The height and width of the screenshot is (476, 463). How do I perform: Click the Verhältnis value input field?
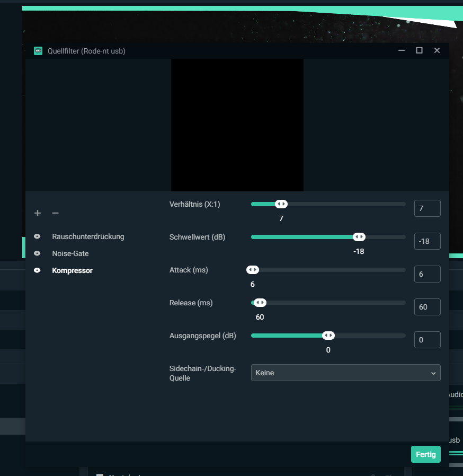tap(427, 208)
